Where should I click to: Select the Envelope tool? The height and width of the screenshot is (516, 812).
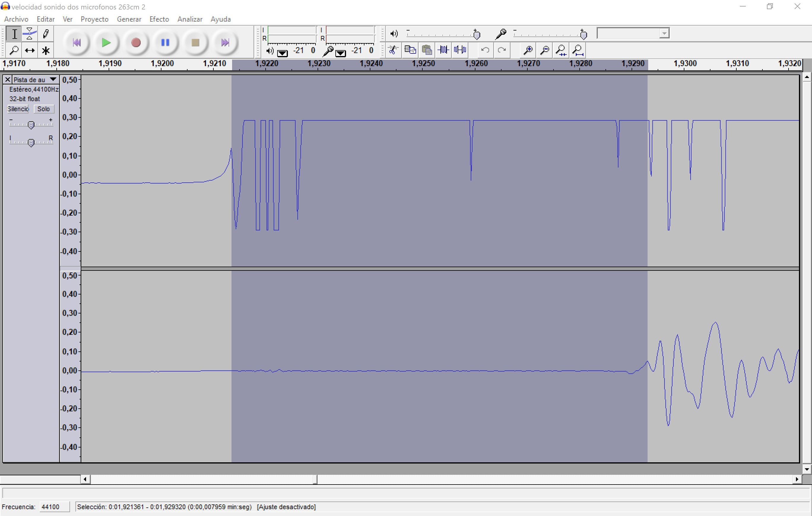[x=30, y=34]
